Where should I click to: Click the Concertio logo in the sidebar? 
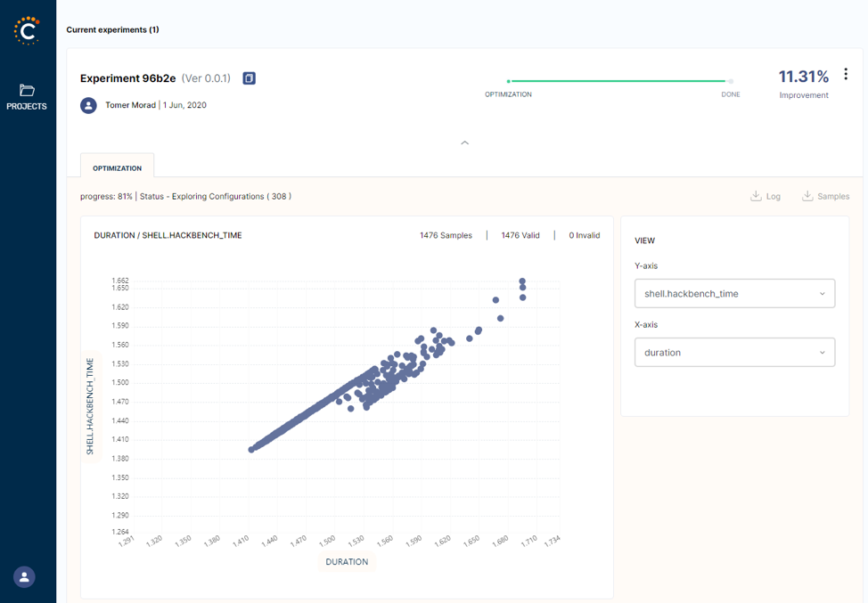pyautogui.click(x=27, y=30)
